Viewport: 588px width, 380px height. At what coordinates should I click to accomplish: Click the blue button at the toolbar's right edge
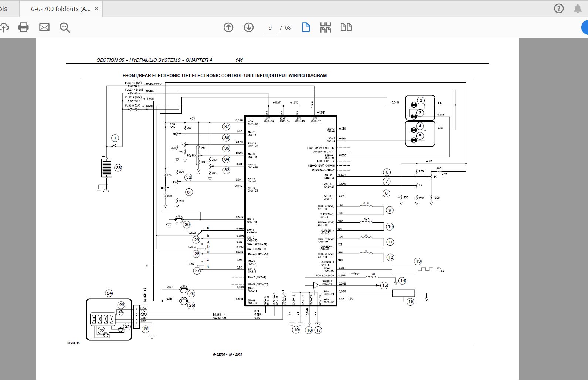[585, 27]
